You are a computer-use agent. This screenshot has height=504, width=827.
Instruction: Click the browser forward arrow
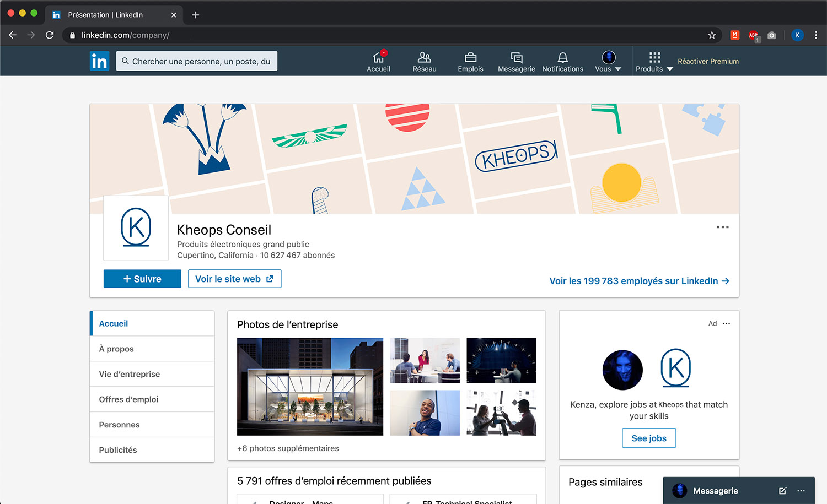(x=31, y=35)
